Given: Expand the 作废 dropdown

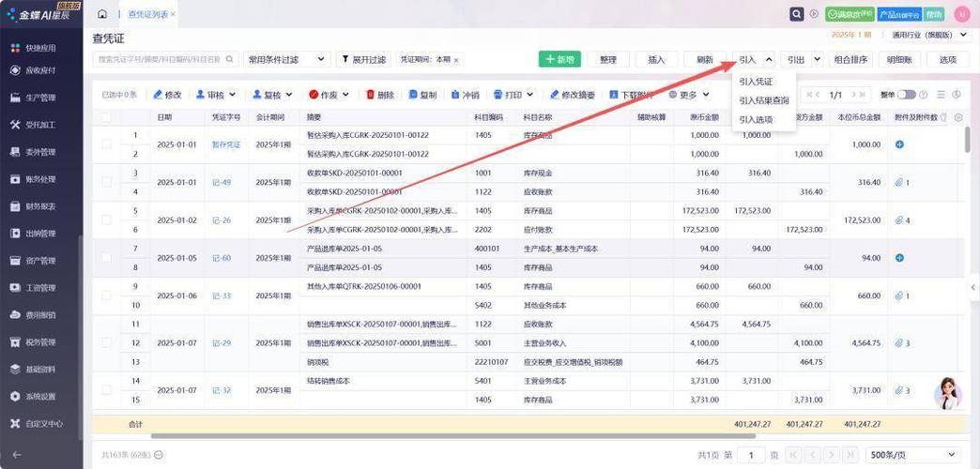Looking at the screenshot, I should [x=345, y=95].
